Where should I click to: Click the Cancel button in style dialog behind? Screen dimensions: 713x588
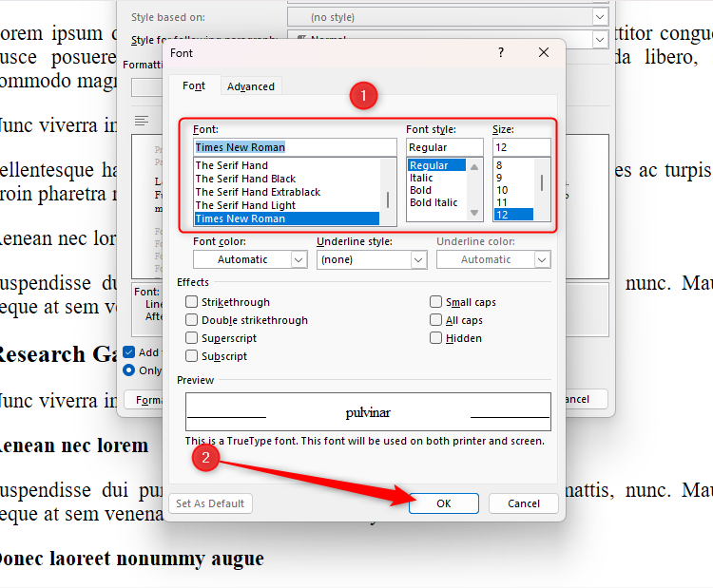pyautogui.click(x=587, y=399)
